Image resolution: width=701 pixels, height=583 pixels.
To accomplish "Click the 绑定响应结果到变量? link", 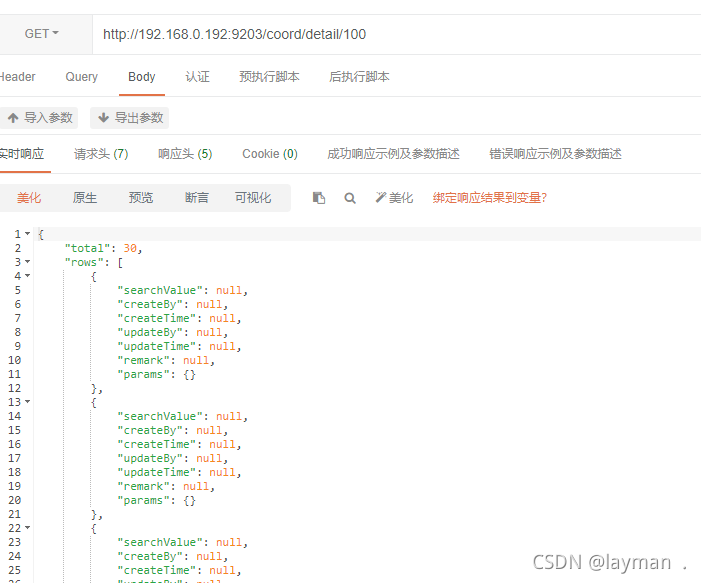I will tap(490, 198).
